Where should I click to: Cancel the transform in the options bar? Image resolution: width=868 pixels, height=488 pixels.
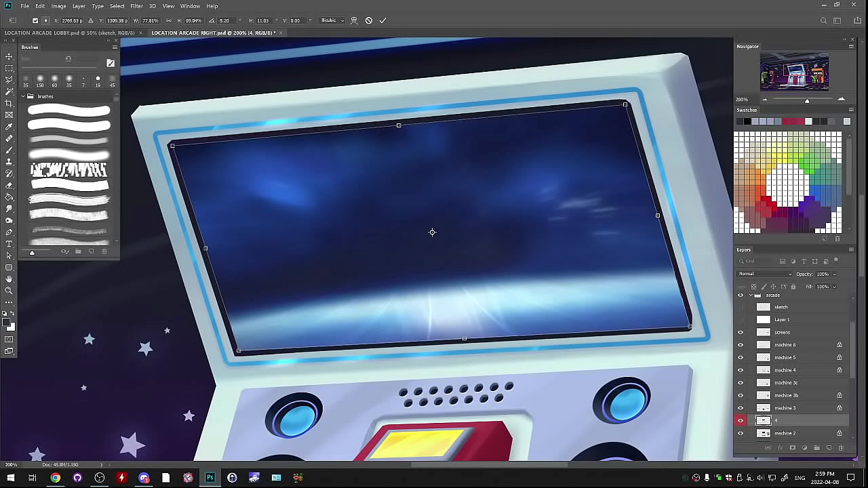coord(368,20)
